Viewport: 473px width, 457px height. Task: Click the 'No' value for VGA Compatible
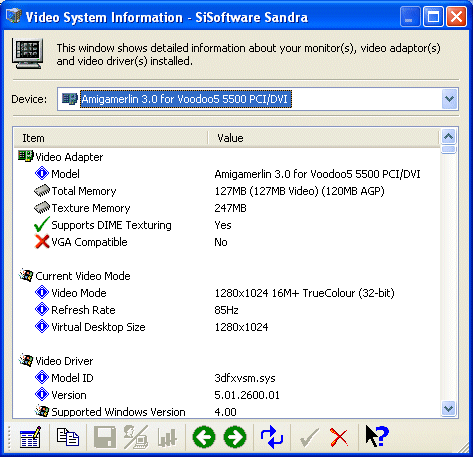pyautogui.click(x=221, y=242)
